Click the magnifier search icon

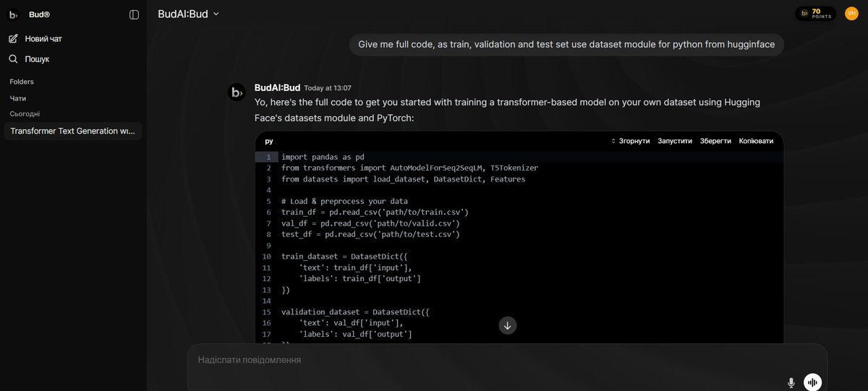coord(14,59)
